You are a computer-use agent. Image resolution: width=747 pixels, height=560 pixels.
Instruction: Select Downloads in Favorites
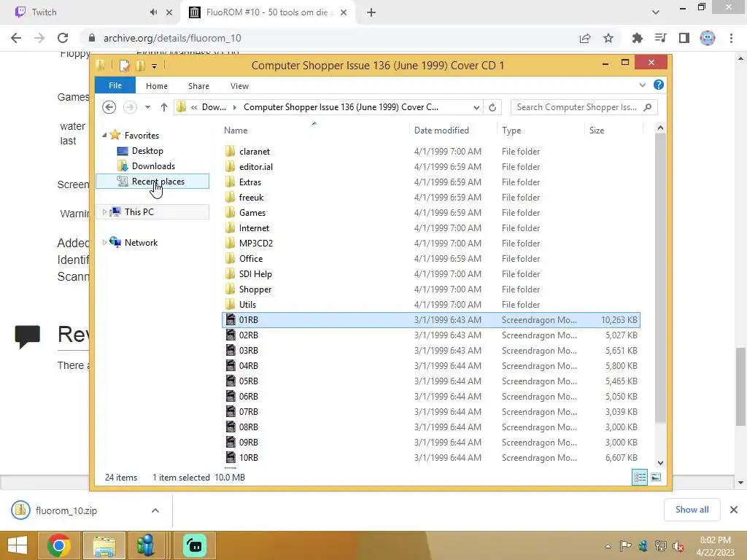pos(153,166)
